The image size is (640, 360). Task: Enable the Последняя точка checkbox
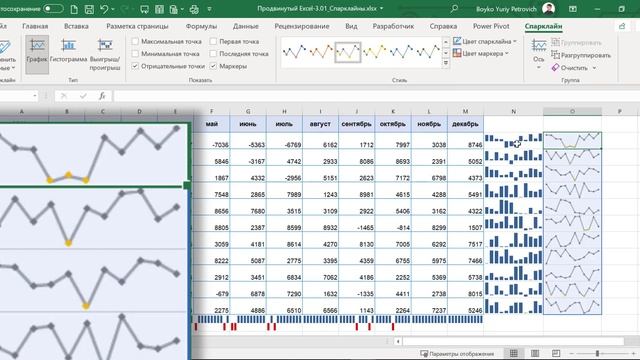click(x=213, y=54)
